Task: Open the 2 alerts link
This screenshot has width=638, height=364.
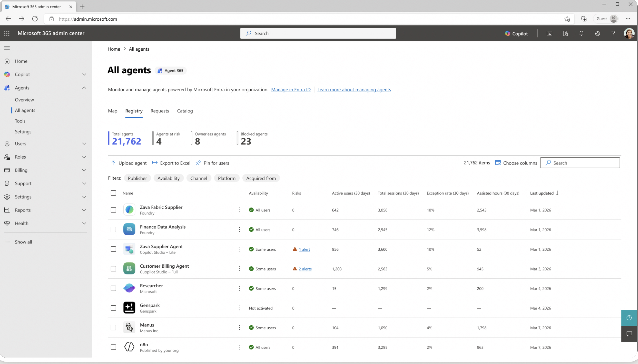Action: pos(305,269)
